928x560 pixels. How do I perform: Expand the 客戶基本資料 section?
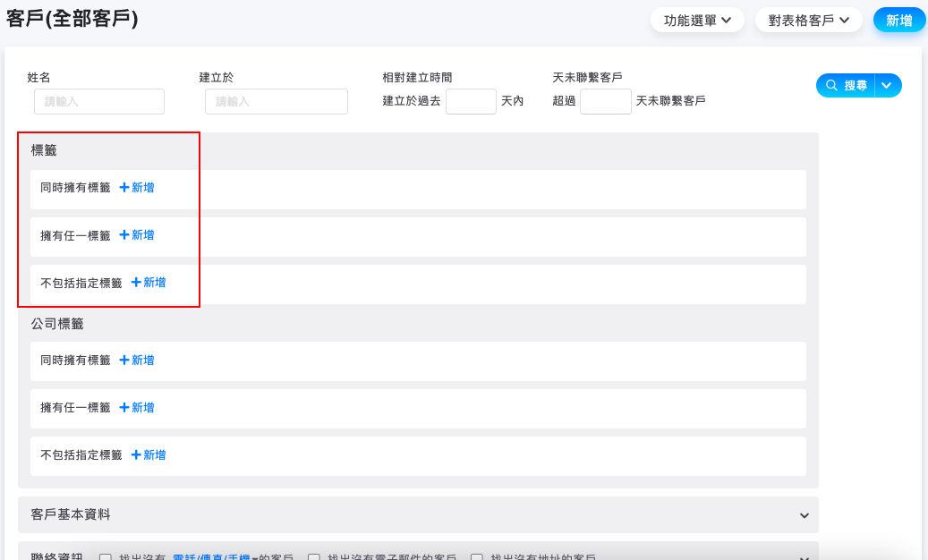click(805, 515)
